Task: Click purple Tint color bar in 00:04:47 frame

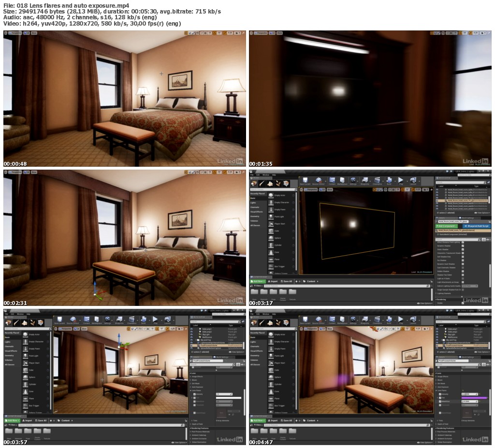Action: click(x=474, y=398)
